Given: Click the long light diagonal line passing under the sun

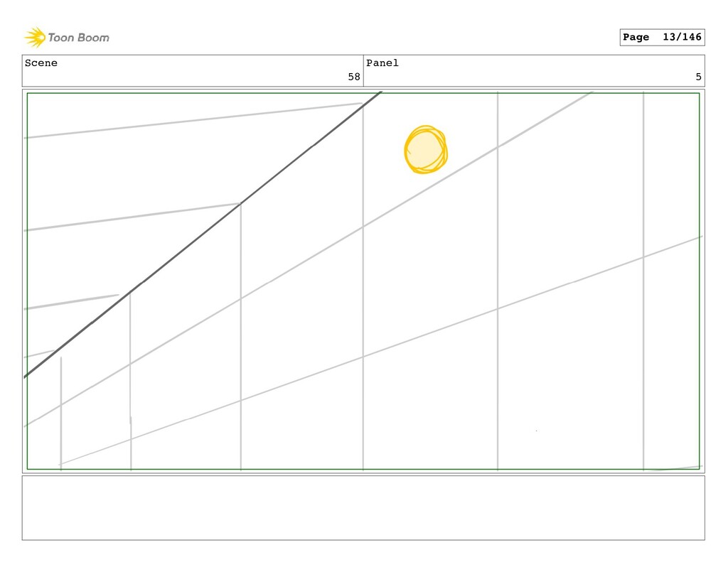Looking at the screenshot, I should 309,259.
